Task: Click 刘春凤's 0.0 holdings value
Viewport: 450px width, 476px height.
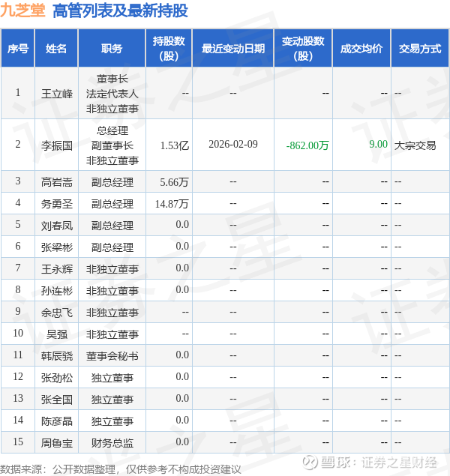Action: tap(182, 224)
